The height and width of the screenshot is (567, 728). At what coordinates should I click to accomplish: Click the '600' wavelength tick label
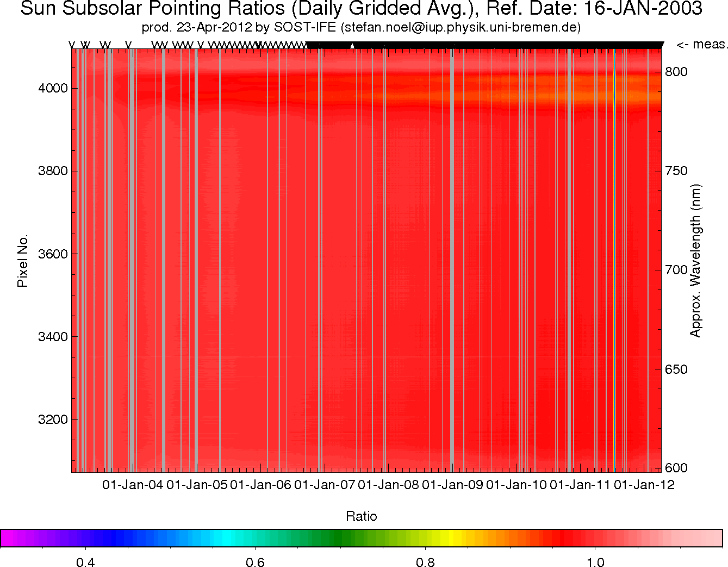pyautogui.click(x=676, y=468)
